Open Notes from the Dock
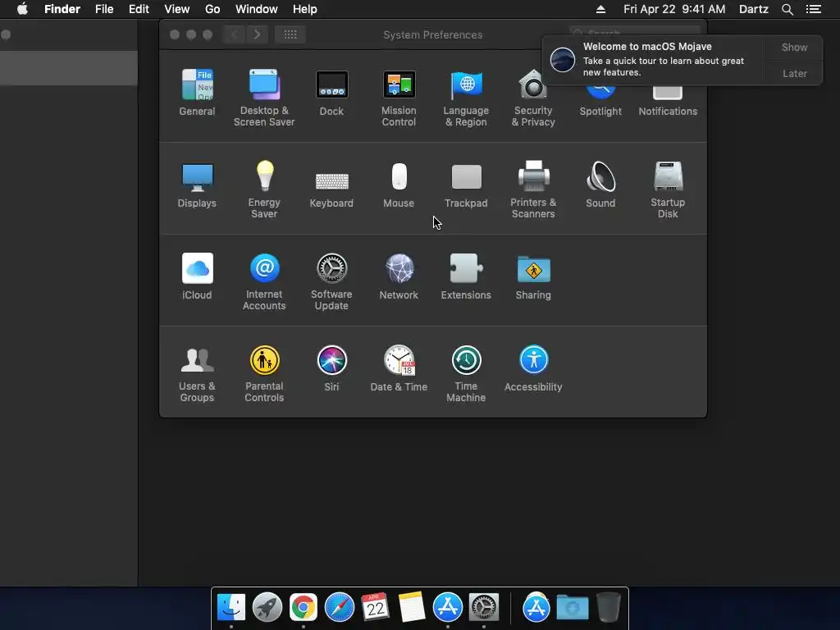Viewport: 840px width, 630px height. coord(412,608)
